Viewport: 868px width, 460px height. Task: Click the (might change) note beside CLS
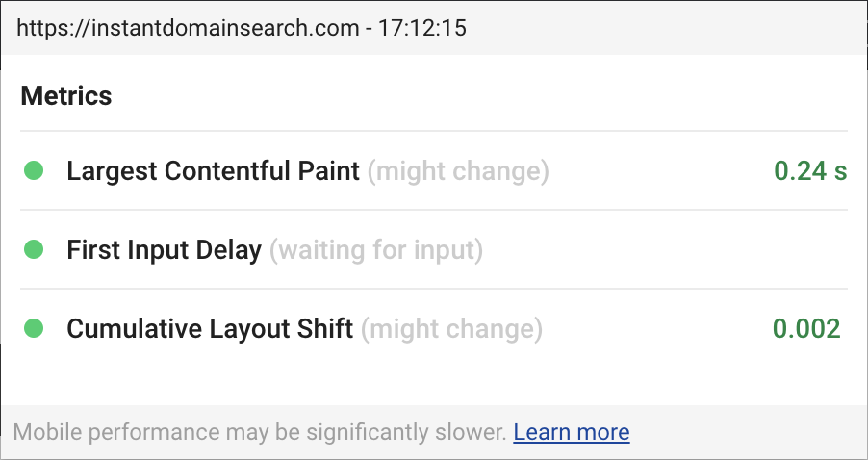(451, 328)
